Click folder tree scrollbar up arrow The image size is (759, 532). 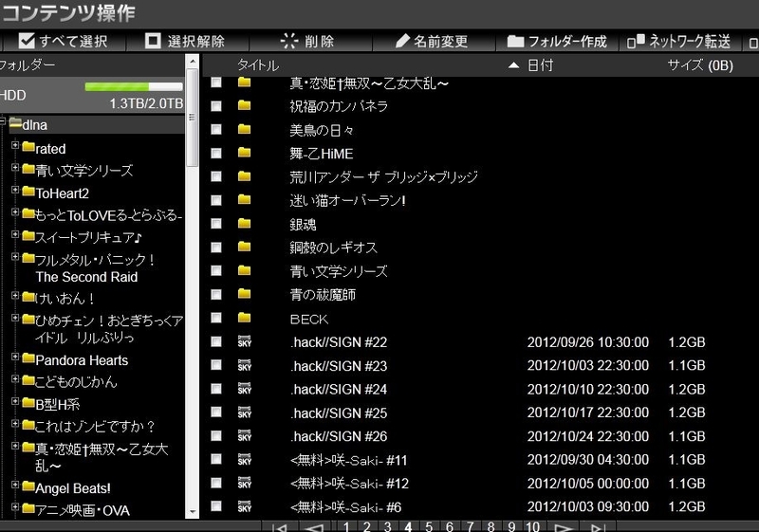pos(193,61)
